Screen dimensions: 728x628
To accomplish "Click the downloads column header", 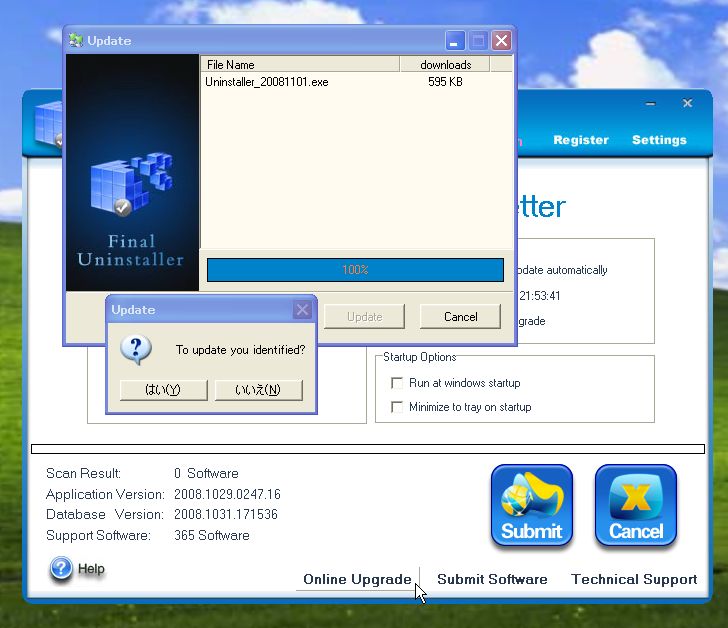I will coord(445,65).
